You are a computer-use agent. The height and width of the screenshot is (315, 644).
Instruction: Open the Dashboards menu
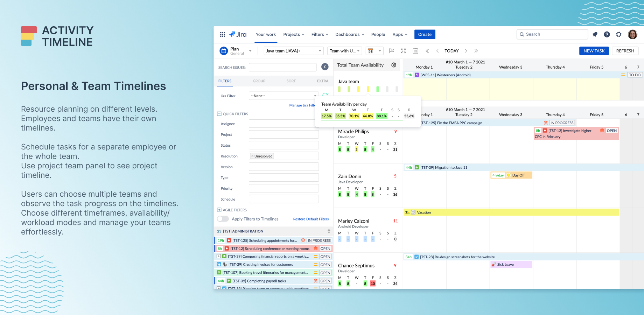pyautogui.click(x=350, y=34)
